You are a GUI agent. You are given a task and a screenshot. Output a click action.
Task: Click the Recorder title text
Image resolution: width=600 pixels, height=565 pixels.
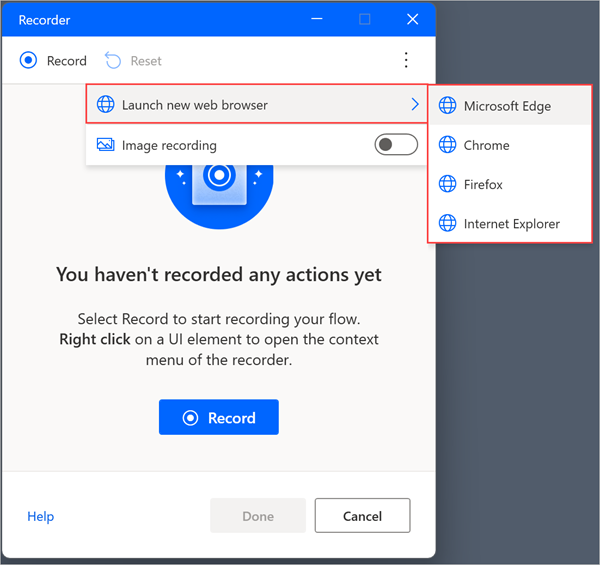coord(44,20)
